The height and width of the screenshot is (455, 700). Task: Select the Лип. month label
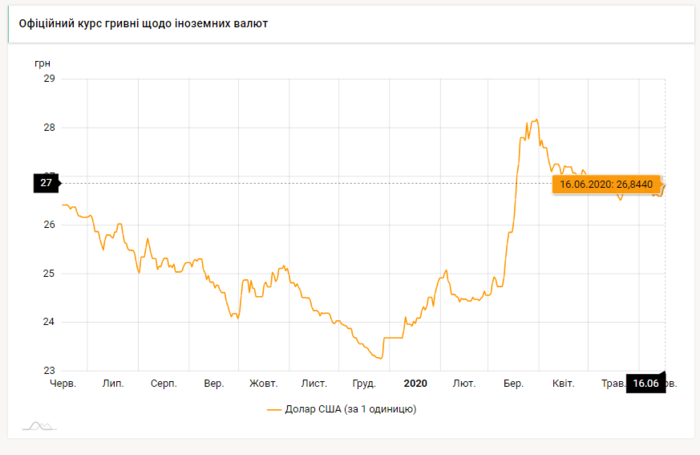(112, 383)
